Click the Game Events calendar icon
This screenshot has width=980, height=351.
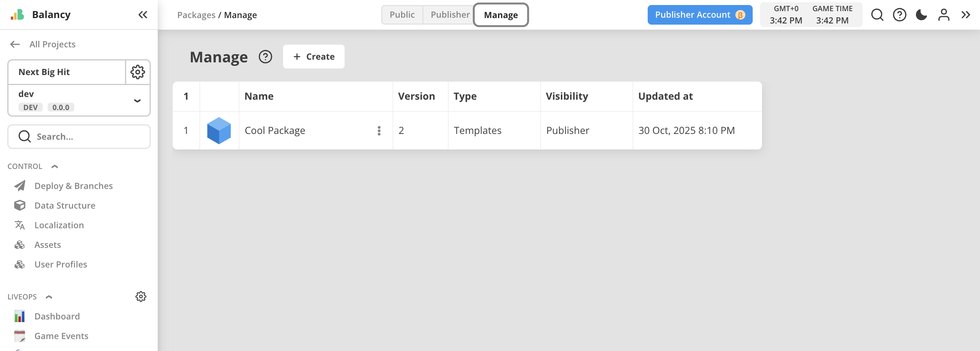tap(20, 336)
